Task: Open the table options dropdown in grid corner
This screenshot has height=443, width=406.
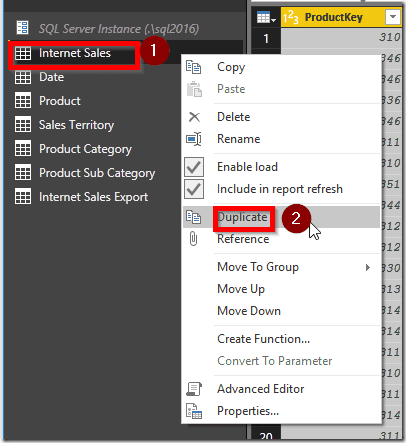Action: pyautogui.click(x=266, y=18)
